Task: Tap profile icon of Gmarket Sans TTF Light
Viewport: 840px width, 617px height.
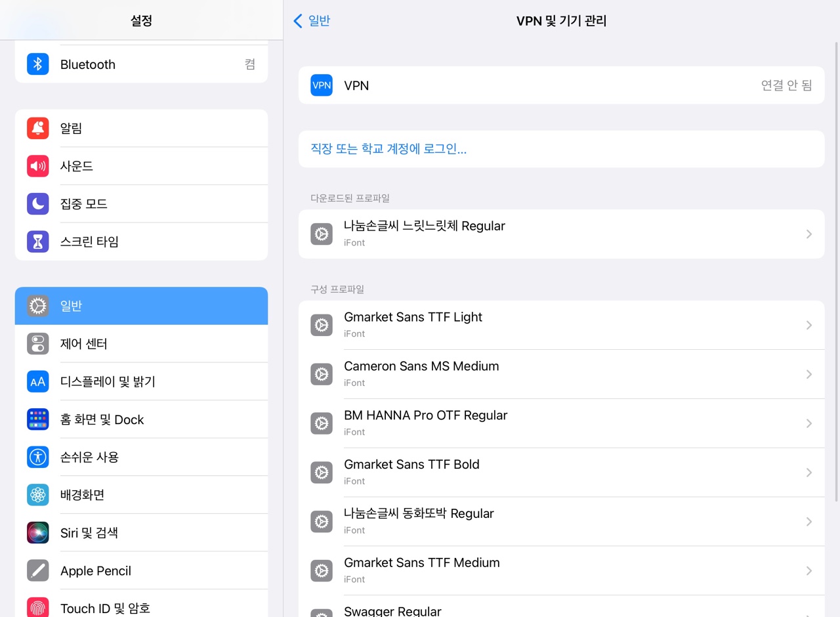Action: coord(322,325)
